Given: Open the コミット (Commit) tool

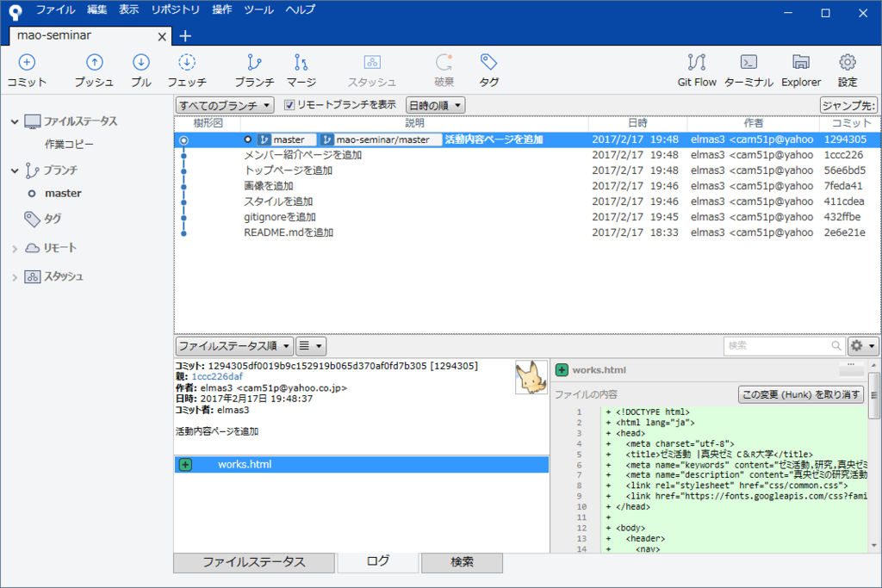Looking at the screenshot, I should [26, 69].
